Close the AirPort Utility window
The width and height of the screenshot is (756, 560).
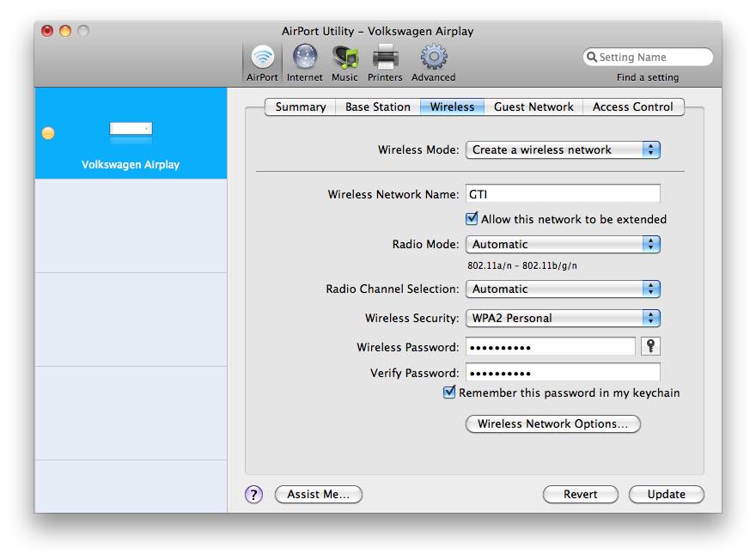point(47,31)
